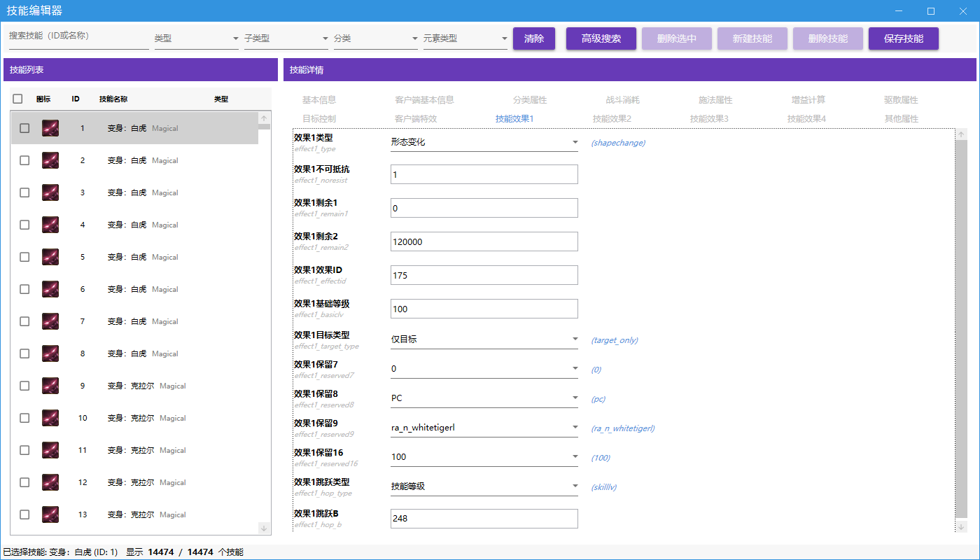The height and width of the screenshot is (560, 980).
Task: Open the 效果1目标类型 dropdown
Action: (484, 339)
